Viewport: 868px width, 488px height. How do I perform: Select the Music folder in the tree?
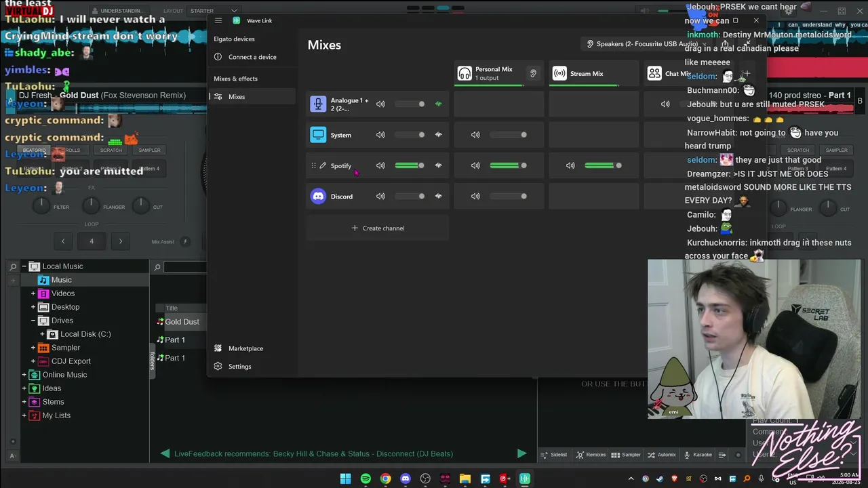tap(61, 280)
